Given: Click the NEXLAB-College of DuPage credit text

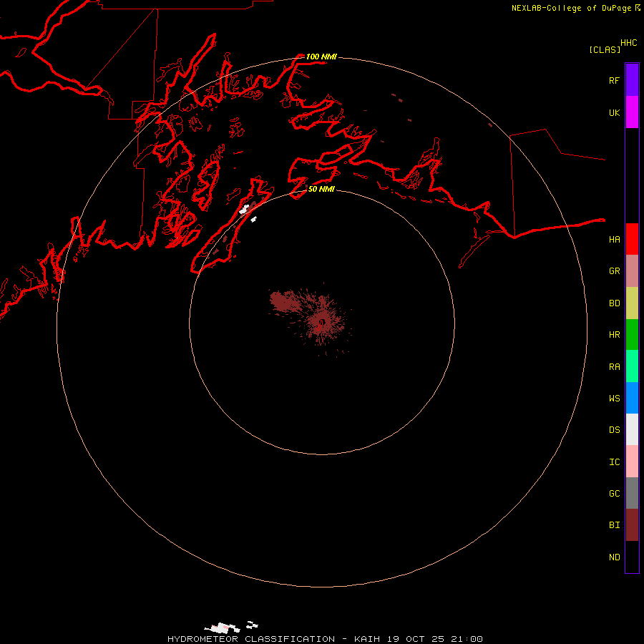Looking at the screenshot, I should [x=571, y=8].
